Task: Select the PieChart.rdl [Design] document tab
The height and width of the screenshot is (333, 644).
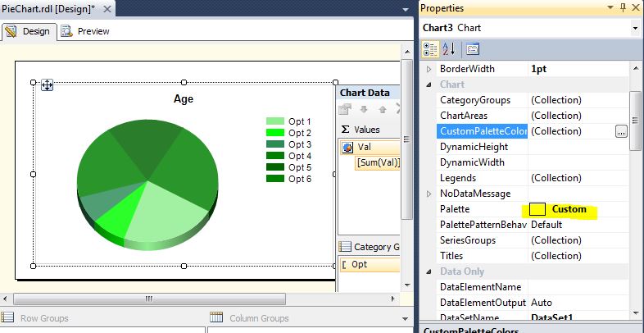Action: pyautogui.click(x=49, y=9)
